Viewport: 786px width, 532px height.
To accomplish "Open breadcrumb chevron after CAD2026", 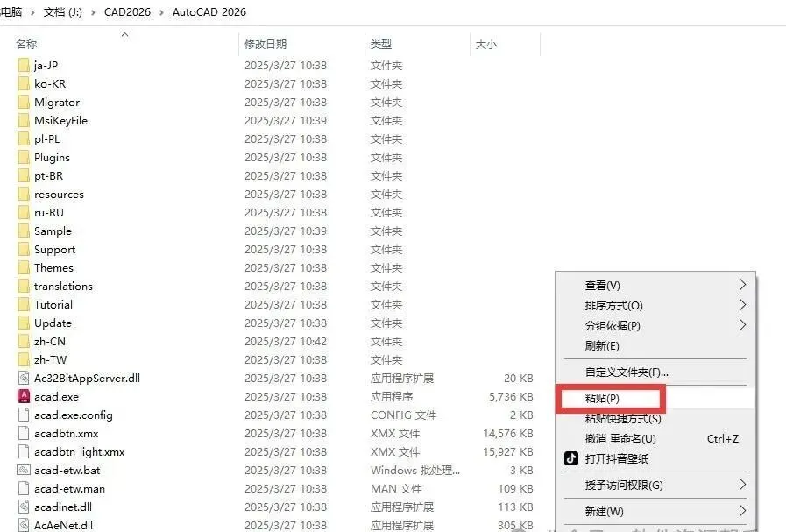I will [161, 12].
